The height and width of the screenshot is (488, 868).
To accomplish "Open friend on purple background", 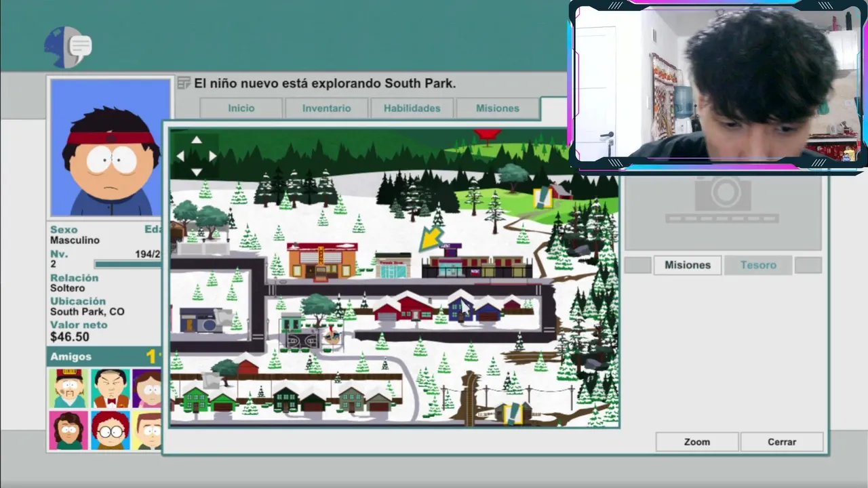I will pyautogui.click(x=147, y=388).
